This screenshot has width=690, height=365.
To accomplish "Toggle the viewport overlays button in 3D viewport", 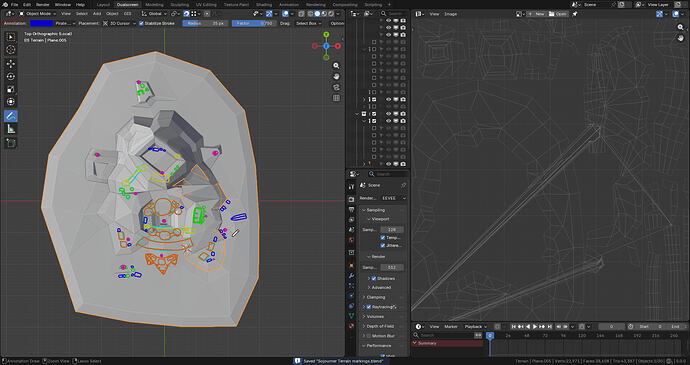I will point(285,14).
